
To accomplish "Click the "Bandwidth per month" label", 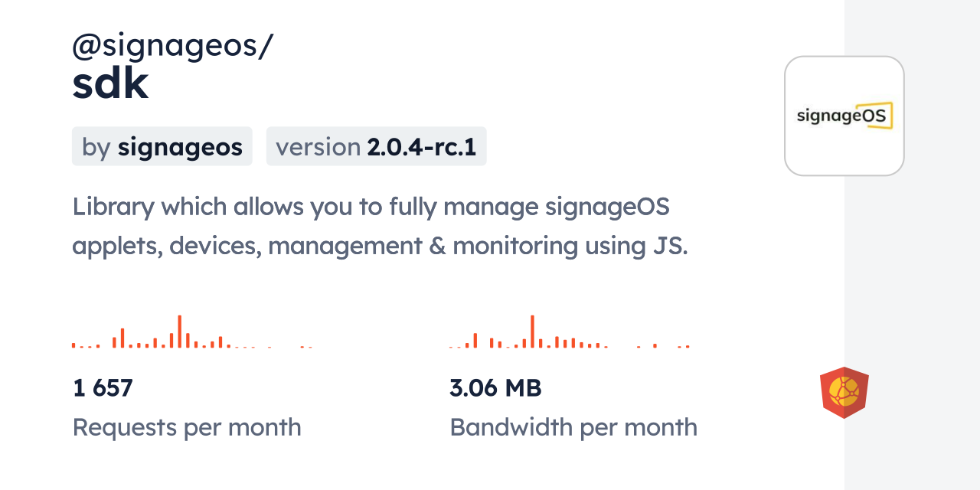I will [x=573, y=427].
